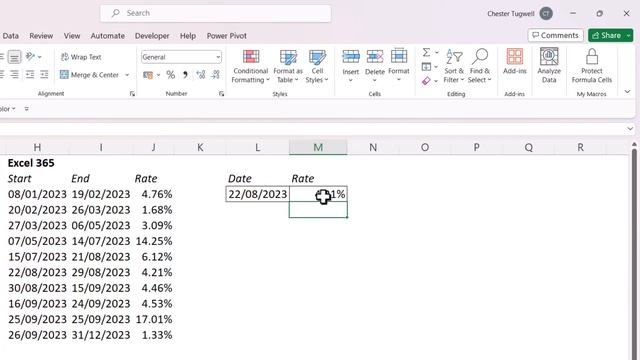
Task: Click the Analyze Data icon
Action: (x=549, y=57)
